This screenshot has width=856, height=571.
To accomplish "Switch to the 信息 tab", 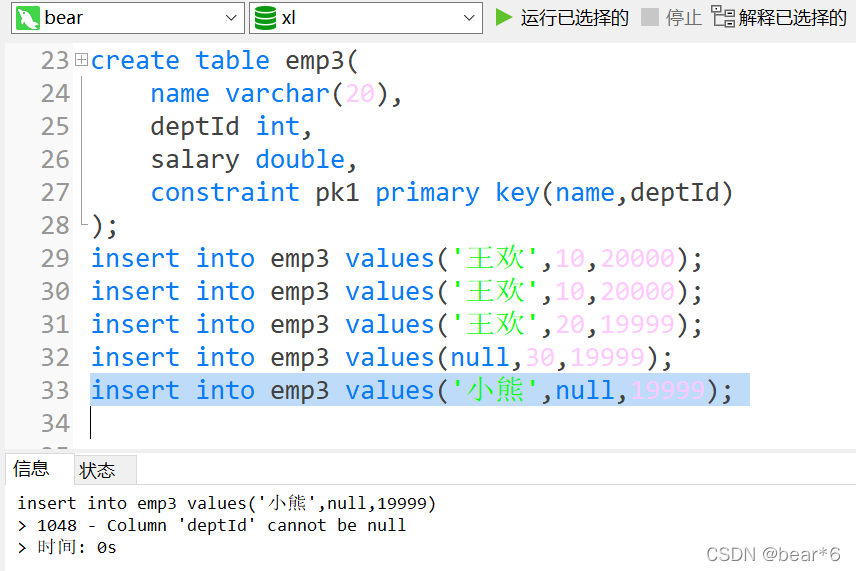I will click(x=31, y=469).
